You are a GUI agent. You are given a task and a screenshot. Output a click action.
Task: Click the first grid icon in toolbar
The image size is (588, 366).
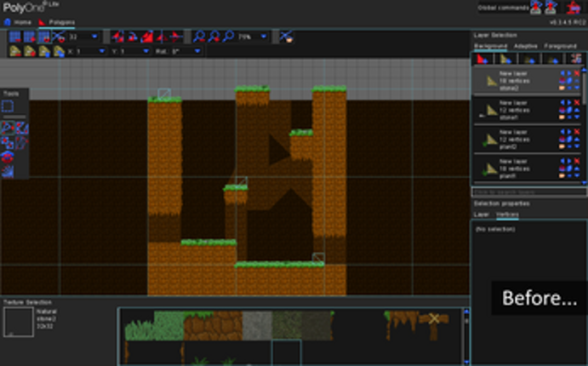pyautogui.click(x=14, y=37)
